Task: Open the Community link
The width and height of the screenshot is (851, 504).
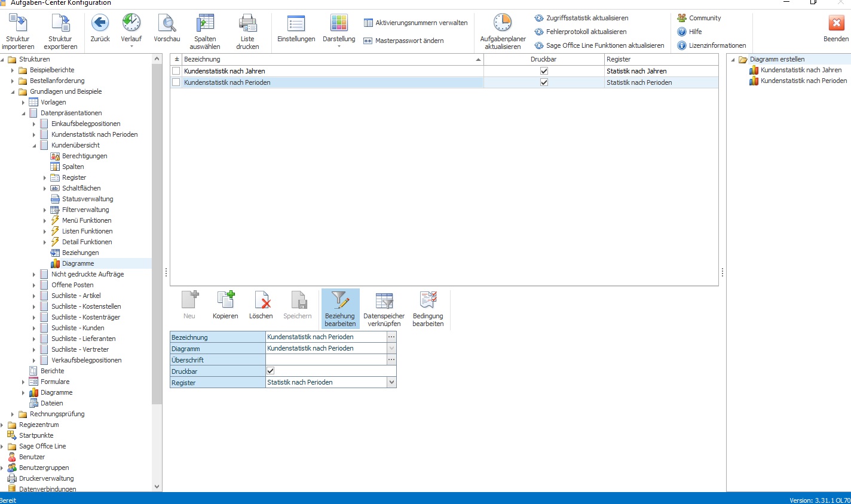Action: pyautogui.click(x=699, y=18)
